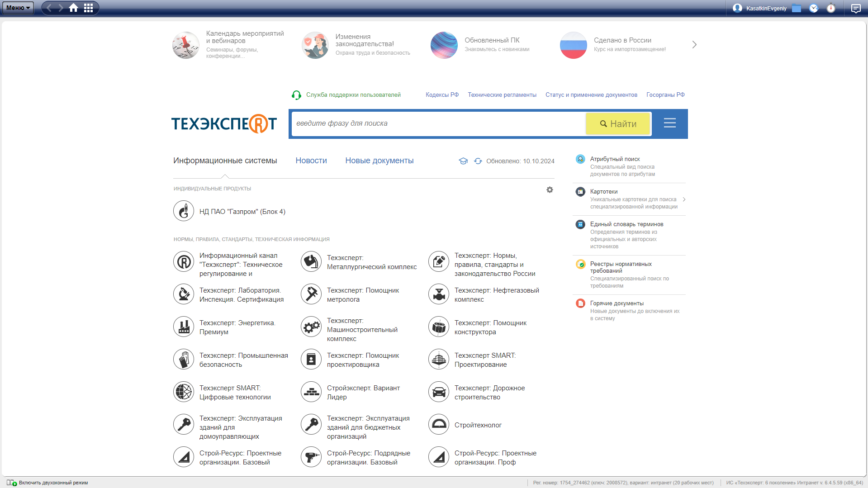868x488 pixels.
Task: Open Строй-Ресурс: Проектные организации. Базовый
Action: click(228, 458)
